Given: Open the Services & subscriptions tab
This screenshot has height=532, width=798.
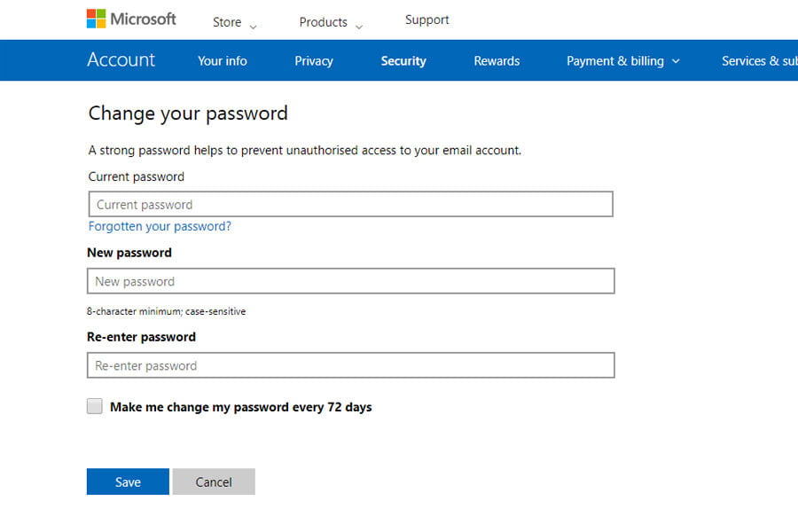Looking at the screenshot, I should pos(759,61).
